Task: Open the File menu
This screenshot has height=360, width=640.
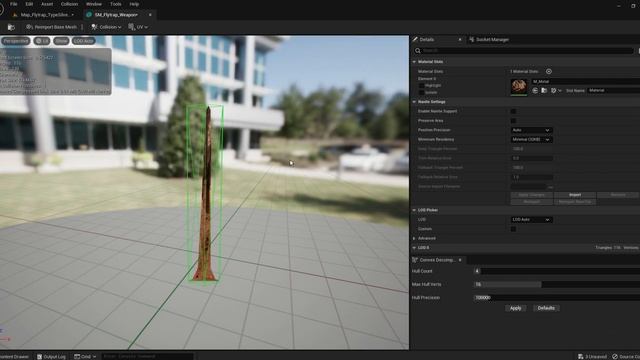Action: tap(13, 4)
